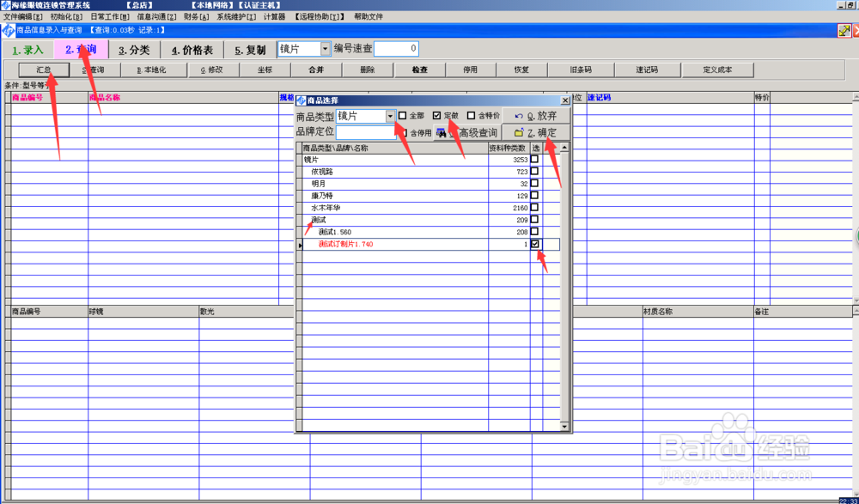The width and height of the screenshot is (859, 504).
Task: Open the 系统维护 menu
Action: pyautogui.click(x=236, y=17)
